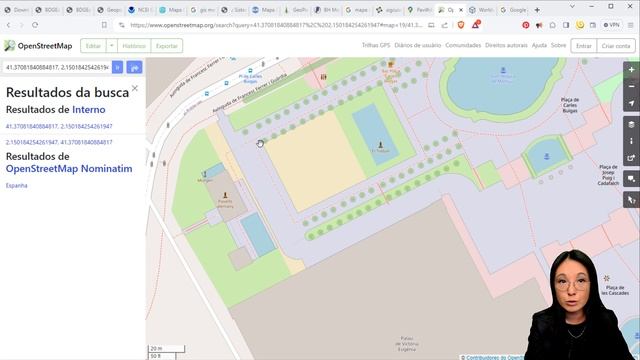Click the OpenStreetMap Nominatim link
Viewport: 640px width, 360px height.
pyautogui.click(x=69, y=169)
